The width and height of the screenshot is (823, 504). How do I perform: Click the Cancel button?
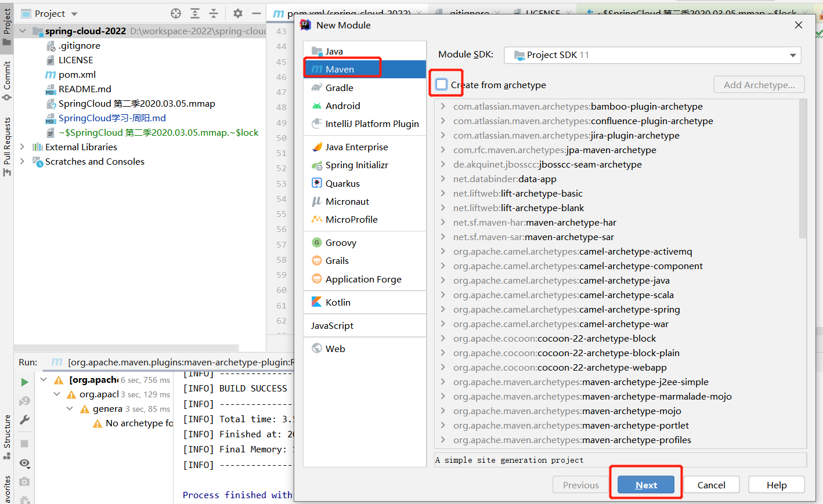click(711, 485)
